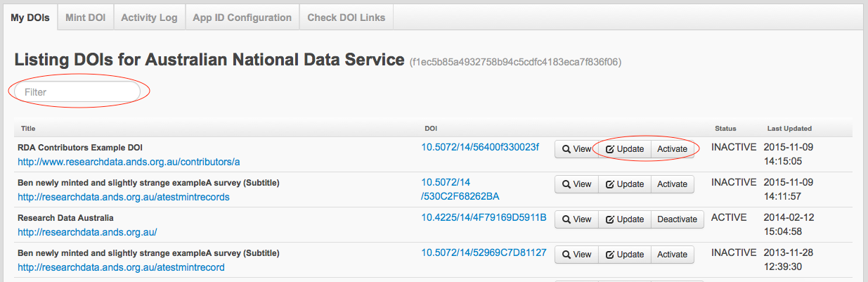
Task: Click View magnifier icon for DOI ending 52969C7D81127
Action: pos(566,255)
